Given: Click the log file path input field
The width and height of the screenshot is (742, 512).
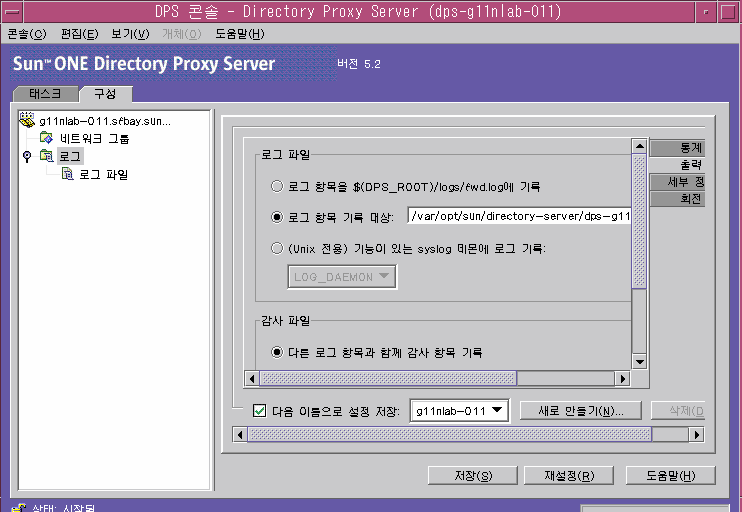Looking at the screenshot, I should point(519,216).
